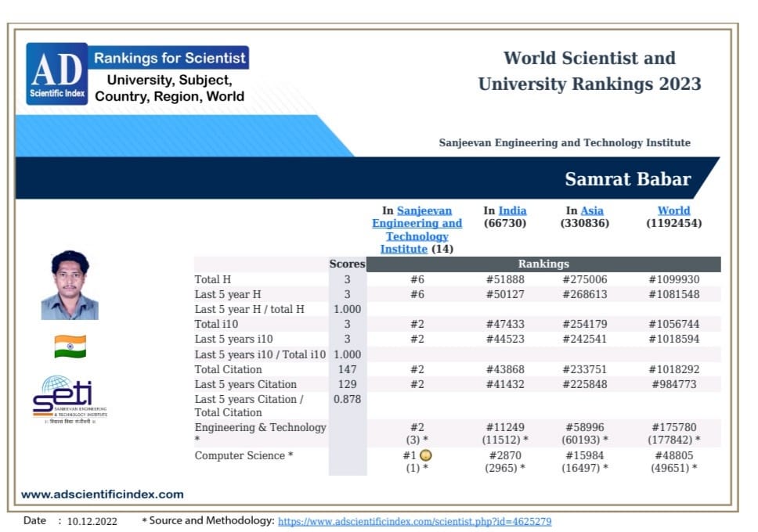Click India rank #51888 for Total H

click(x=505, y=279)
